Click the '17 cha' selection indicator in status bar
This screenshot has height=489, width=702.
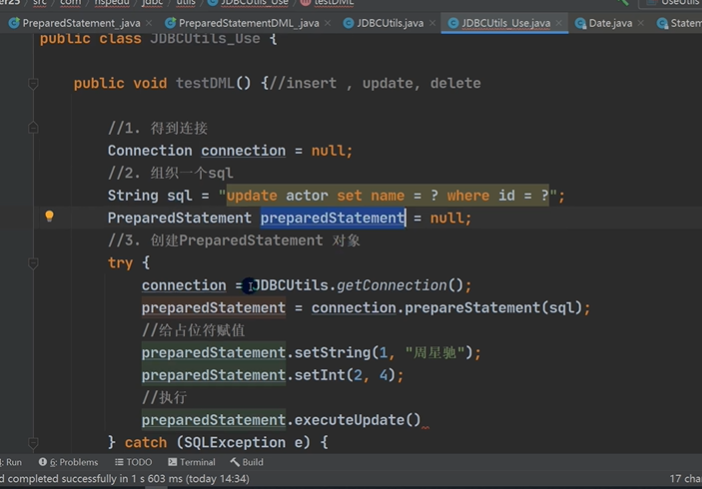685,479
